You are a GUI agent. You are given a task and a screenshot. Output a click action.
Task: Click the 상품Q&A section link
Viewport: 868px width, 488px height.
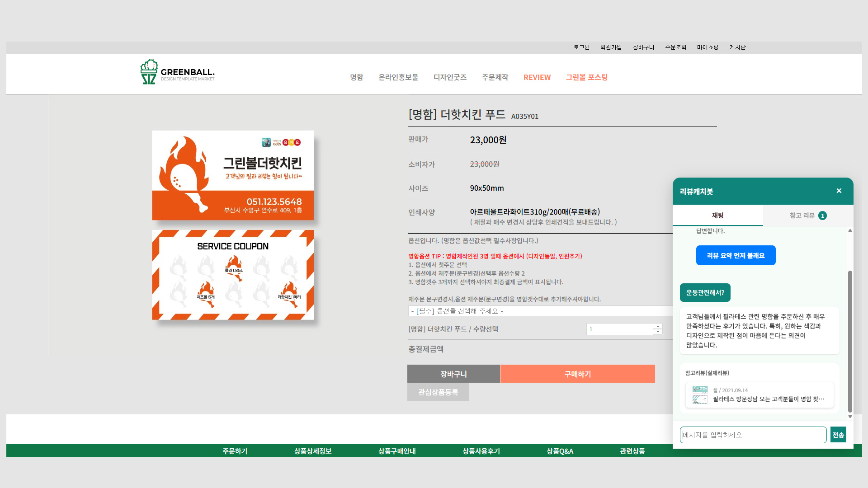point(560,451)
